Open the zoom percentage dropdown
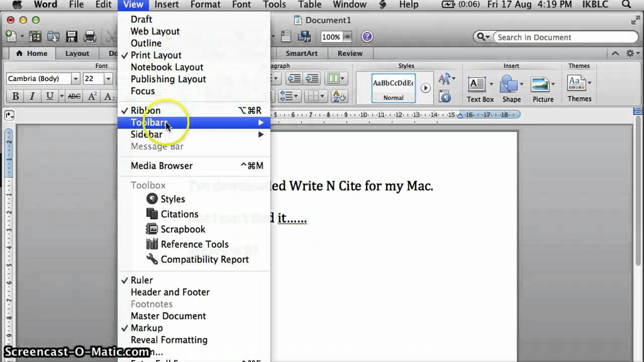Viewport: 644px width, 362px height. 347,37
